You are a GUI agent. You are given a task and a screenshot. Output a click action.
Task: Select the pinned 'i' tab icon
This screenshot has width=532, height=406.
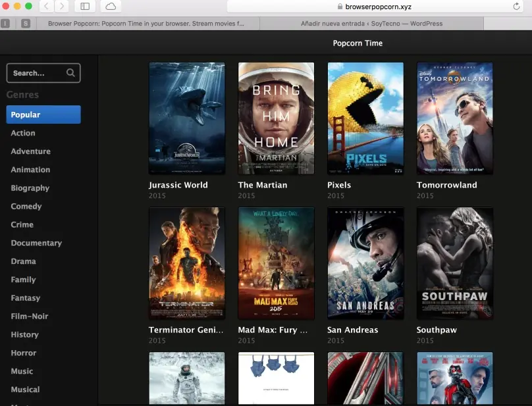(x=6, y=22)
